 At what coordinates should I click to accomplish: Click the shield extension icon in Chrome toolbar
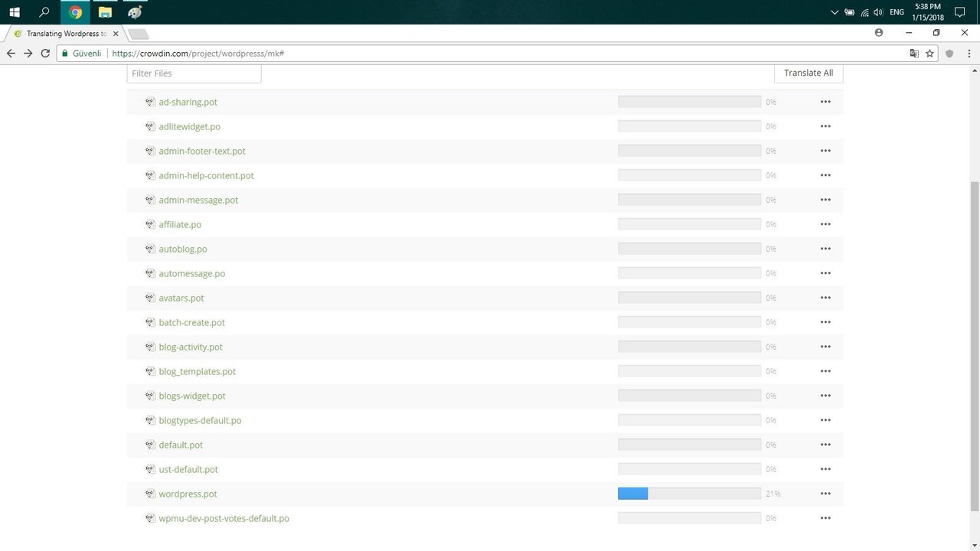point(949,54)
